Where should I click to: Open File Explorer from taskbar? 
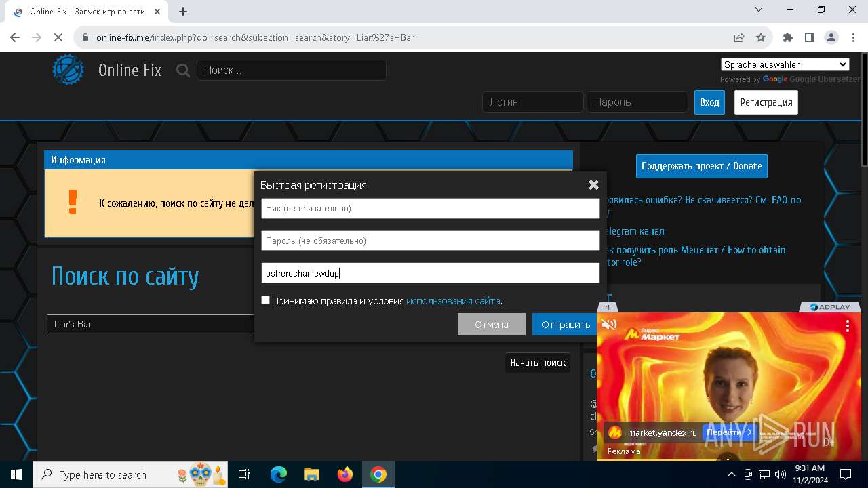[x=312, y=474]
